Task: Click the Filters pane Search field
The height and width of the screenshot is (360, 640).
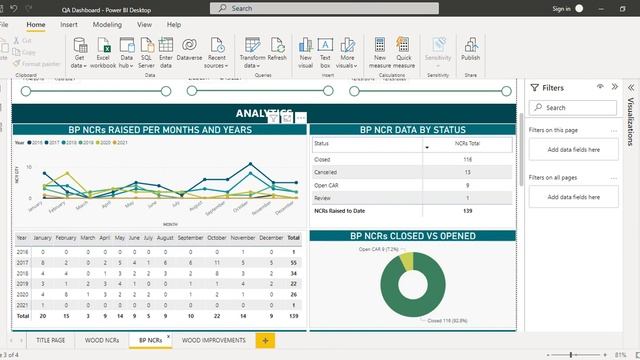Action: click(x=573, y=108)
